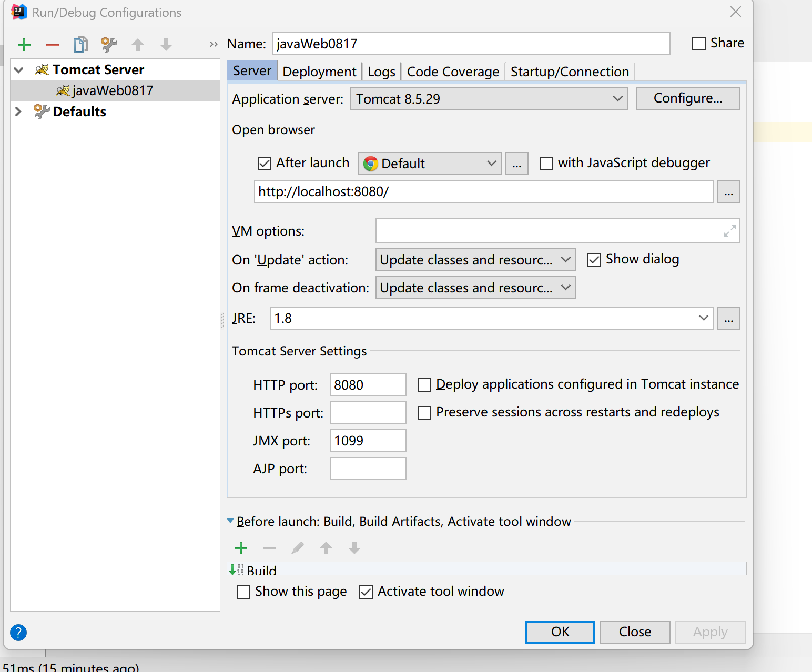Uncheck After launch checkbox
Image resolution: width=812 pixels, height=672 pixels.
click(265, 164)
